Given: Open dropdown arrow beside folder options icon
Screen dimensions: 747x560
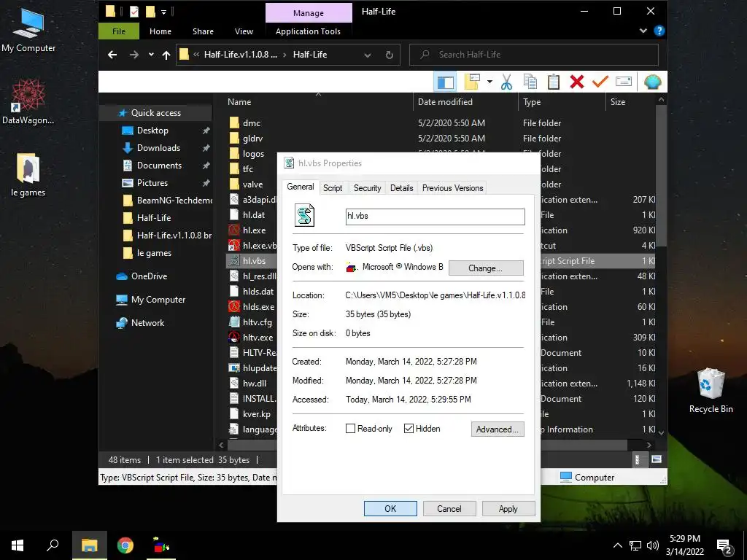Looking at the screenshot, I should pyautogui.click(x=489, y=82).
